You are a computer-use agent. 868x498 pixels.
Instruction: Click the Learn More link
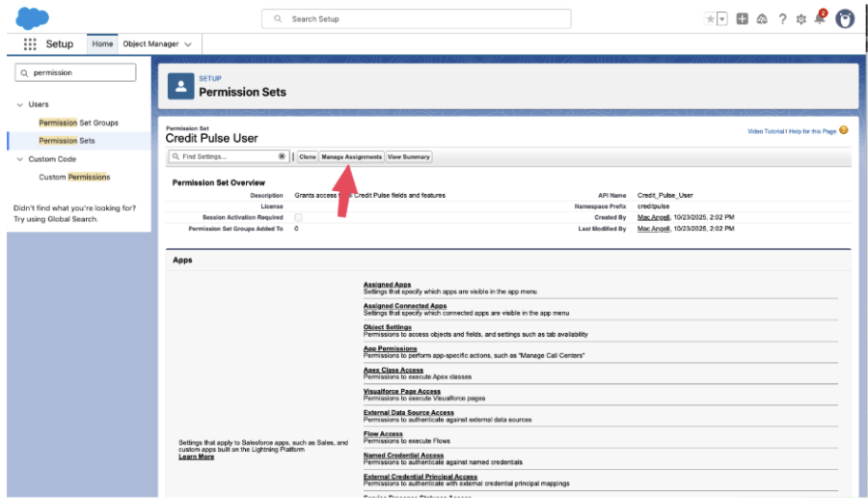click(x=196, y=456)
